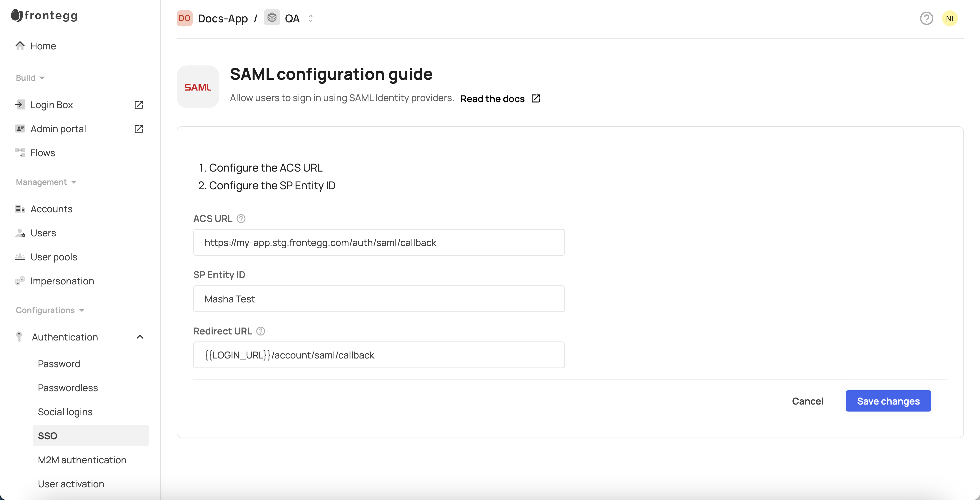Click into the SP Entity ID field
This screenshot has width=980, height=500.
point(379,298)
